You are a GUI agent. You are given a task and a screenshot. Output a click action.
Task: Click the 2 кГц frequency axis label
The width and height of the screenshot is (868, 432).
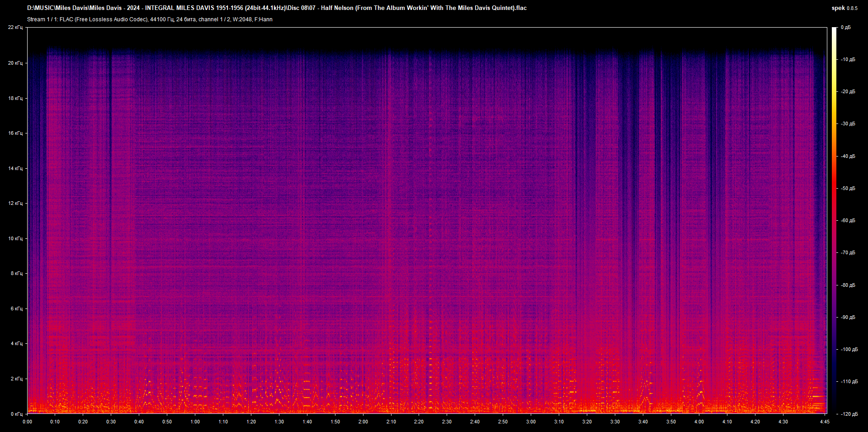pyautogui.click(x=17, y=379)
